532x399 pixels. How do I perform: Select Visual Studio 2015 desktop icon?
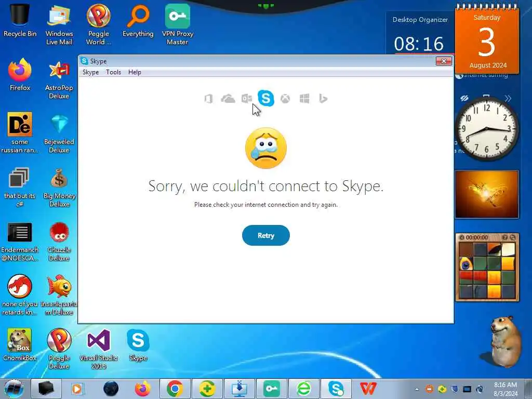pos(98,349)
